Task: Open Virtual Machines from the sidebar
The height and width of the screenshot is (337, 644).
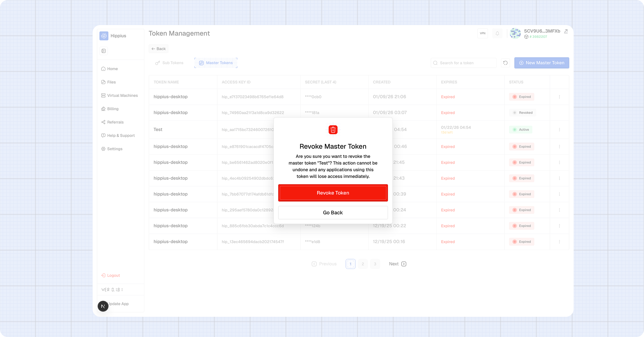Action: tap(103, 95)
